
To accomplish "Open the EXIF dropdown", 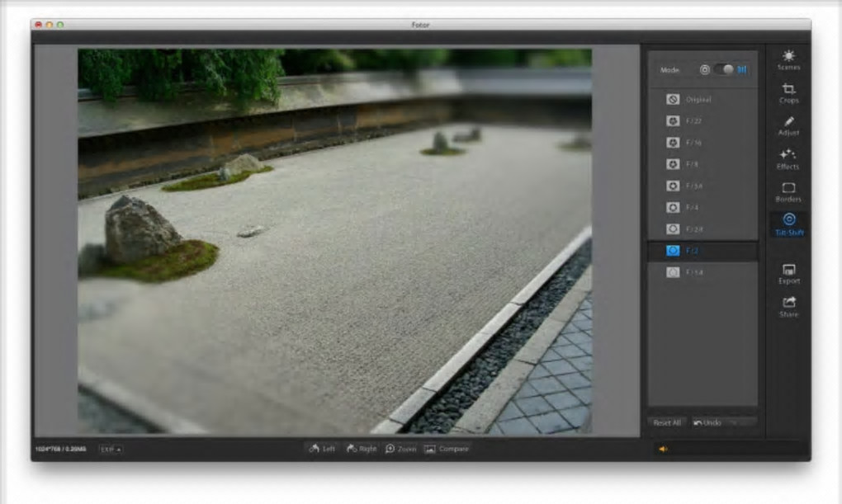I will 111,450.
